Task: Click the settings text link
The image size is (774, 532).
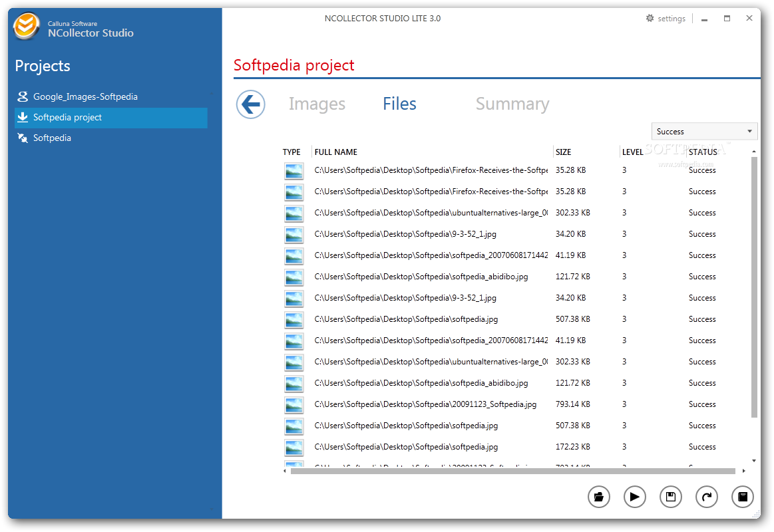Action: point(672,19)
